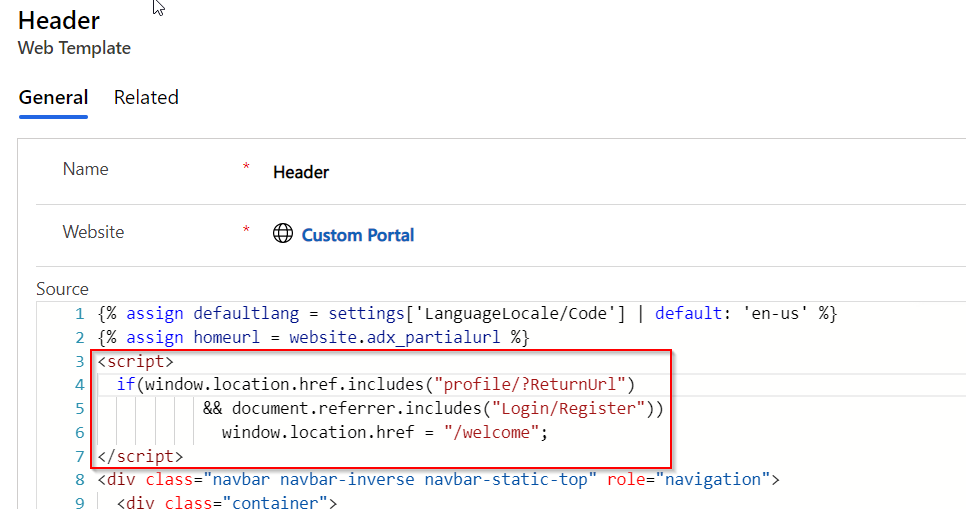Click line number 4 in the gutter
Image resolution: width=966 pixels, height=509 pixels.
[79, 385]
